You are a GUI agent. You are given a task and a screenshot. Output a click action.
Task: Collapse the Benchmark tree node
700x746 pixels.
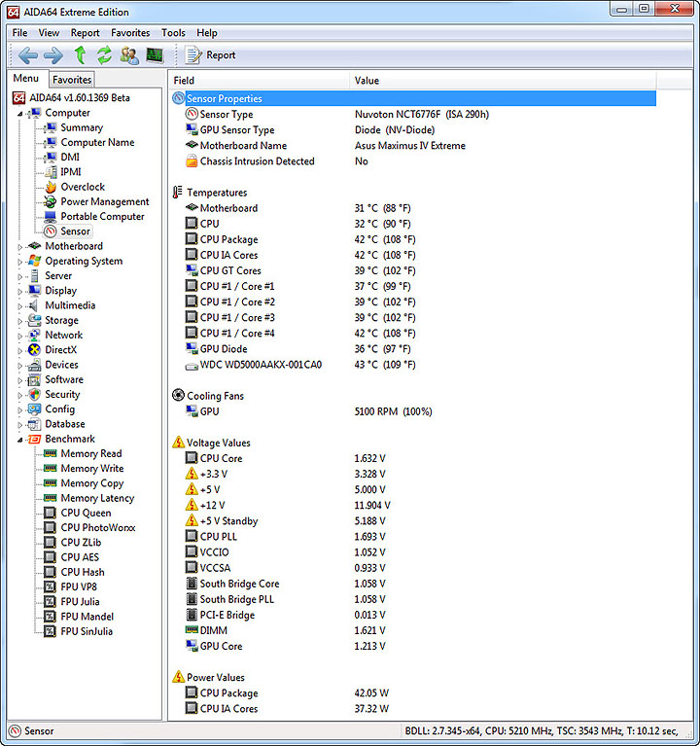point(20,440)
